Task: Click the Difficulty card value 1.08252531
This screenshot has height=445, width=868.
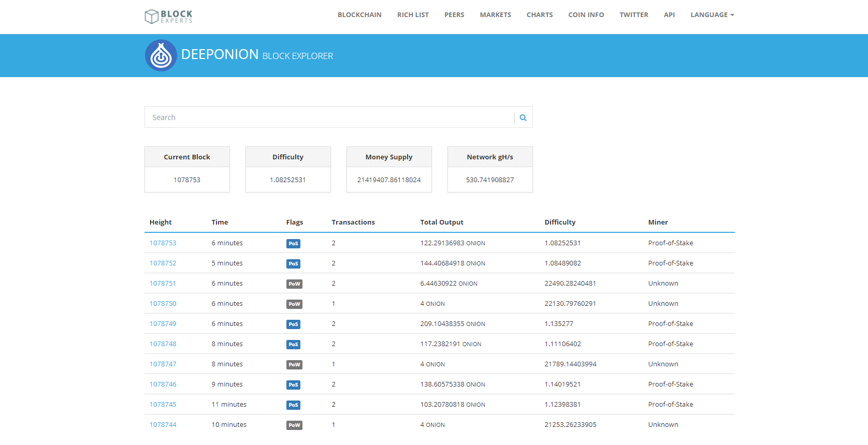Action: tap(288, 180)
